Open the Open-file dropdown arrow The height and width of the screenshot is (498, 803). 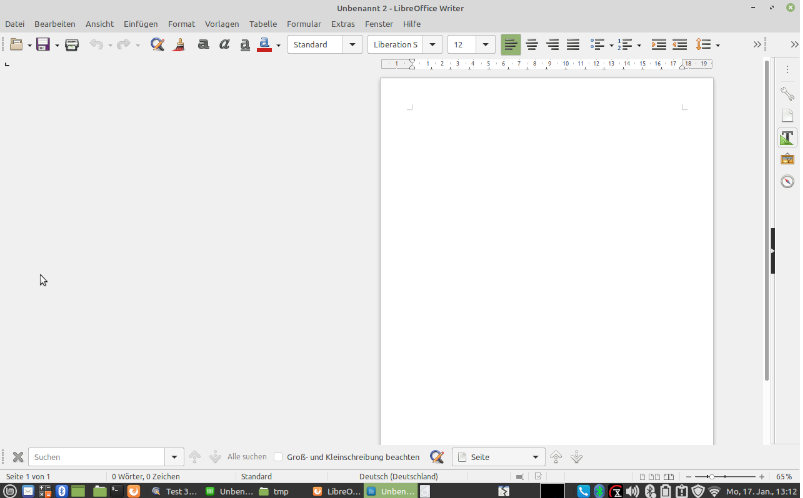(30, 45)
